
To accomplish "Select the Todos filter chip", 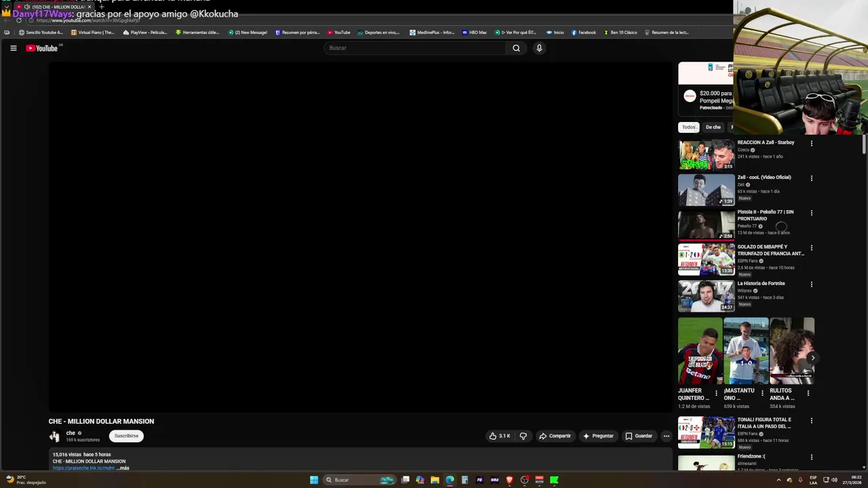I will tap(688, 127).
